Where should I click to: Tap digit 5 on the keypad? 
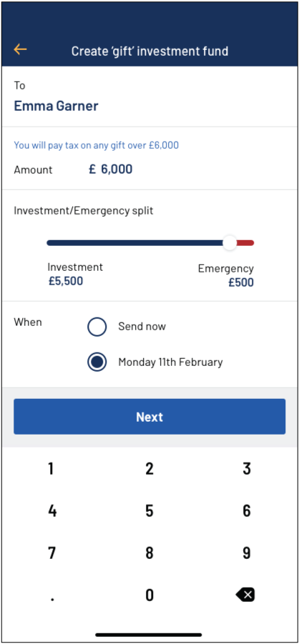tap(149, 510)
